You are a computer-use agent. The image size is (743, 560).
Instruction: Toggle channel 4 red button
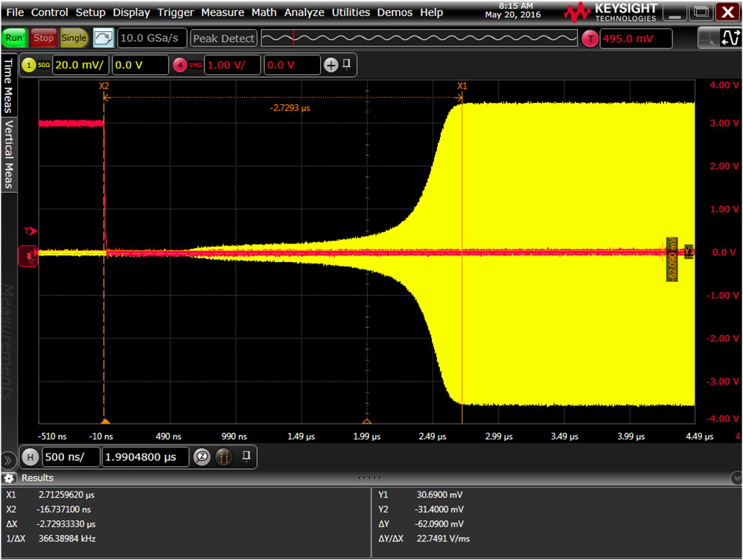(x=181, y=66)
